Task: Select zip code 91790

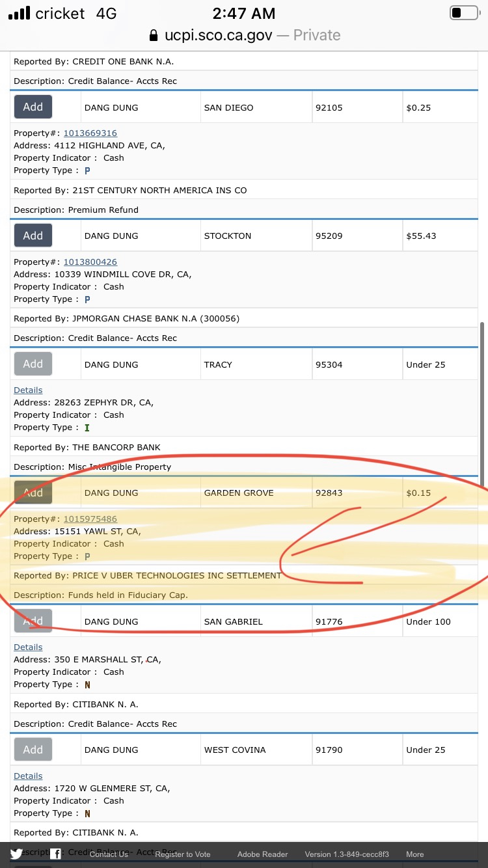Action: point(329,750)
